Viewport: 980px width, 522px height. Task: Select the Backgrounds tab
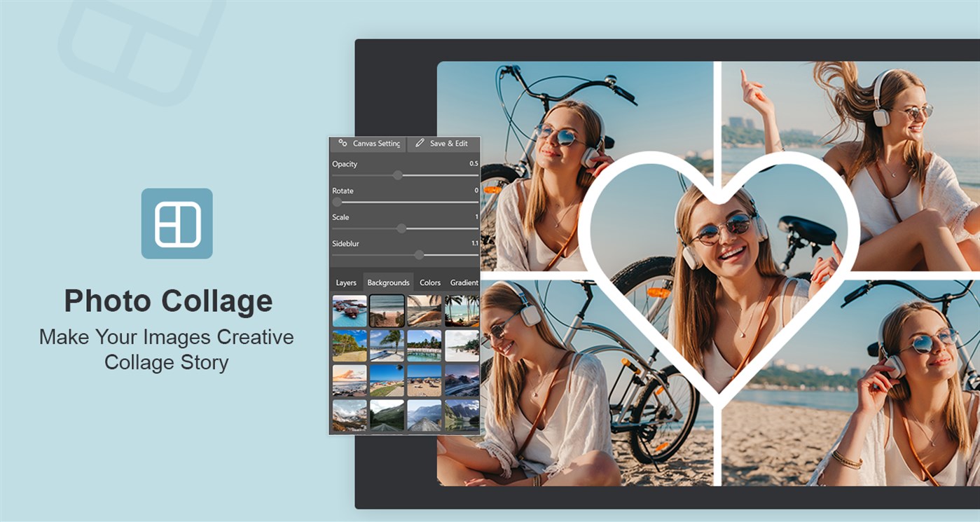pos(390,282)
